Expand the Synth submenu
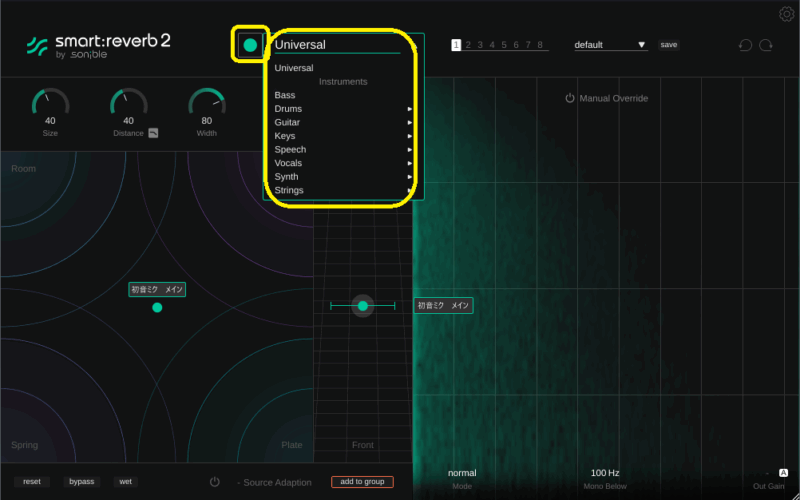 343,177
